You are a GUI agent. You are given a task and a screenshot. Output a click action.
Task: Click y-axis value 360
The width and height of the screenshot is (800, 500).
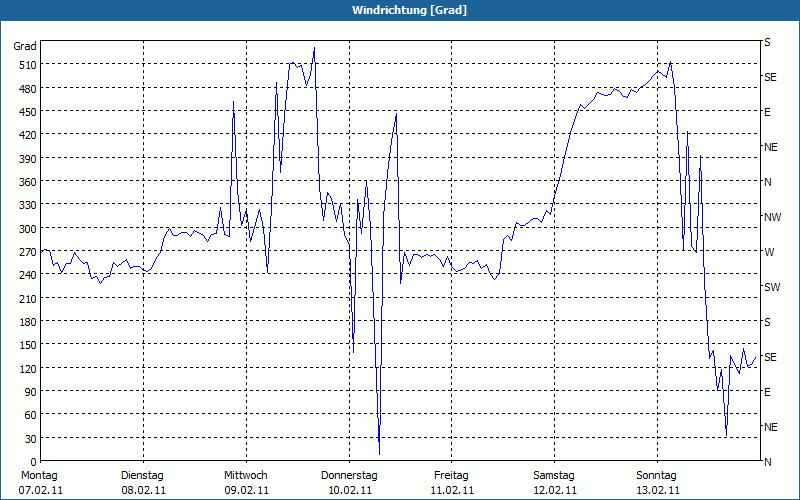[x=28, y=182]
